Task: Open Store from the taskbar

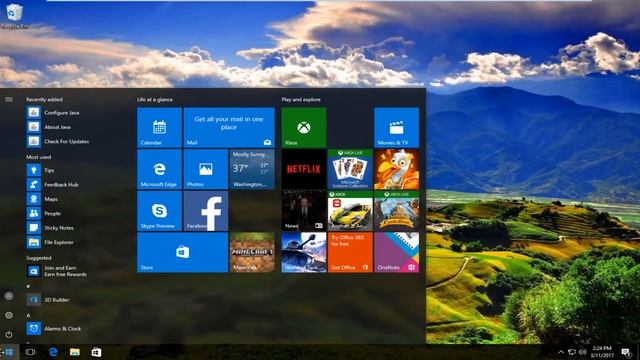Action: pos(96,352)
